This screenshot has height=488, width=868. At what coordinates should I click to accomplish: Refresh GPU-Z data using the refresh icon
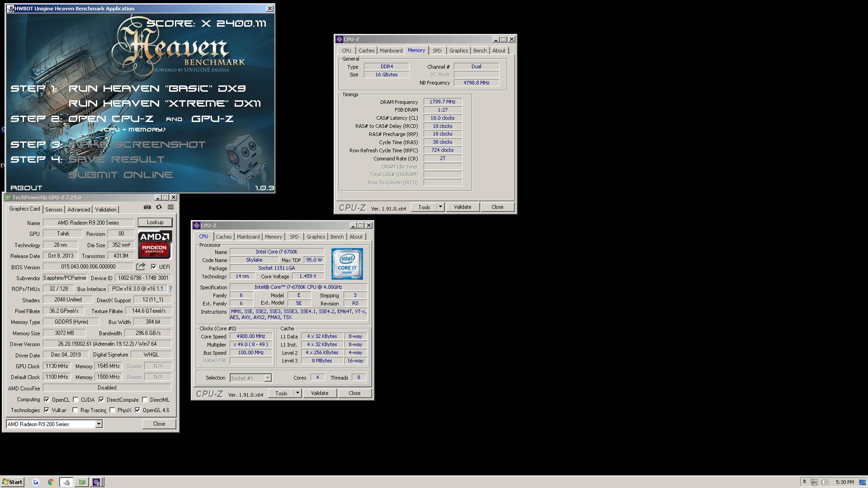(x=159, y=207)
